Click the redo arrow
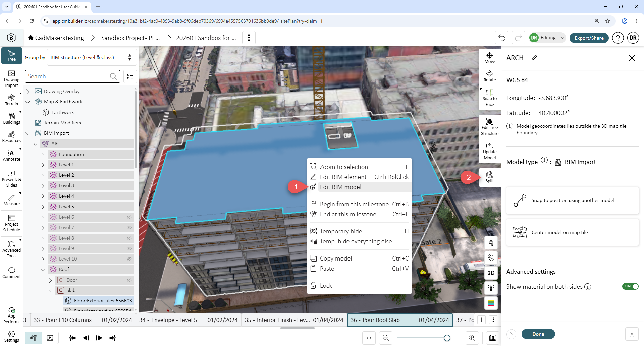Image resolution: width=644 pixels, height=346 pixels. click(x=518, y=38)
